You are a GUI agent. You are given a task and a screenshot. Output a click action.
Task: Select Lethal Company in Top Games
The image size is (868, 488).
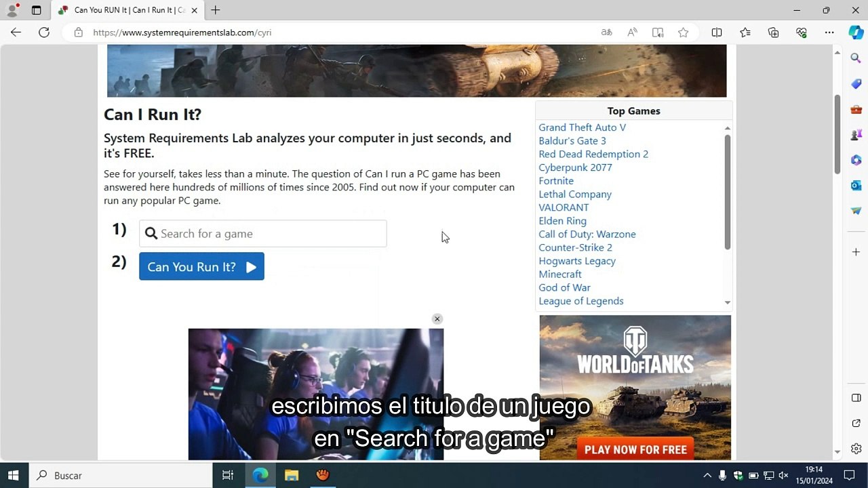coord(575,195)
